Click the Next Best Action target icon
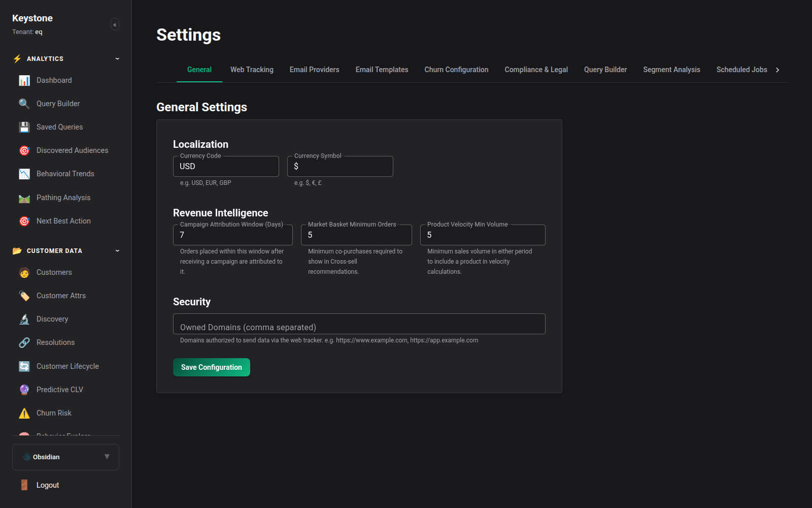This screenshot has height=508, width=812. 24,221
